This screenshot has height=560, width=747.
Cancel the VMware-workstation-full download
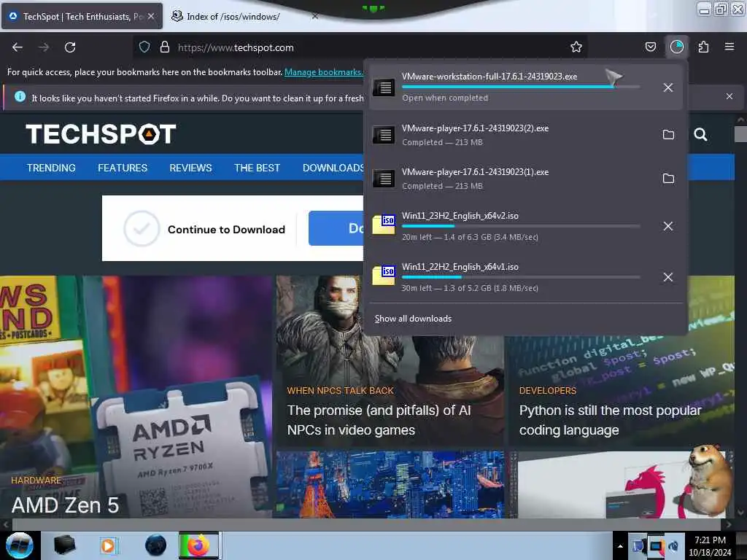pyautogui.click(x=668, y=87)
